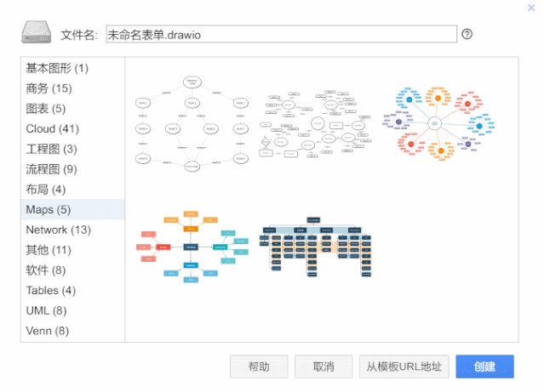Click the help question mark icon

(x=467, y=34)
